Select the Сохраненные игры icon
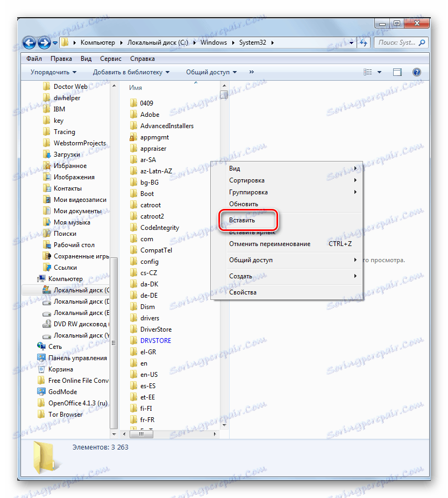 coord(47,256)
